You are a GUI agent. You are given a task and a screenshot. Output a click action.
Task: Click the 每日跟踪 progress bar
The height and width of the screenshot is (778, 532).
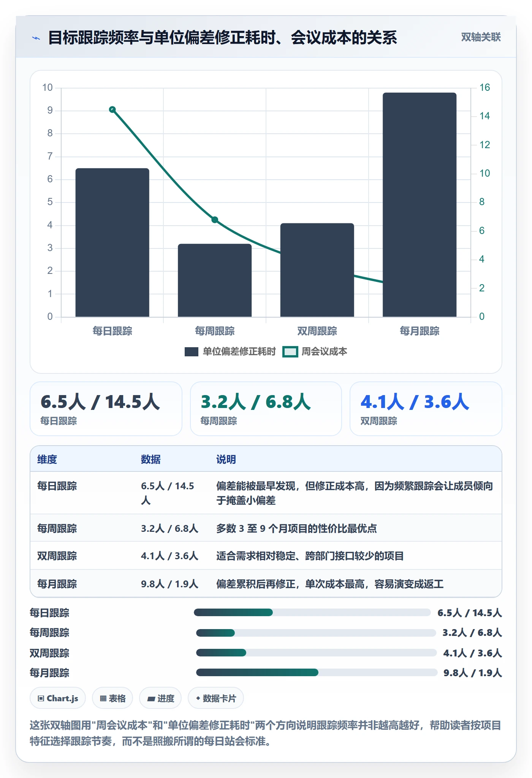(x=312, y=612)
